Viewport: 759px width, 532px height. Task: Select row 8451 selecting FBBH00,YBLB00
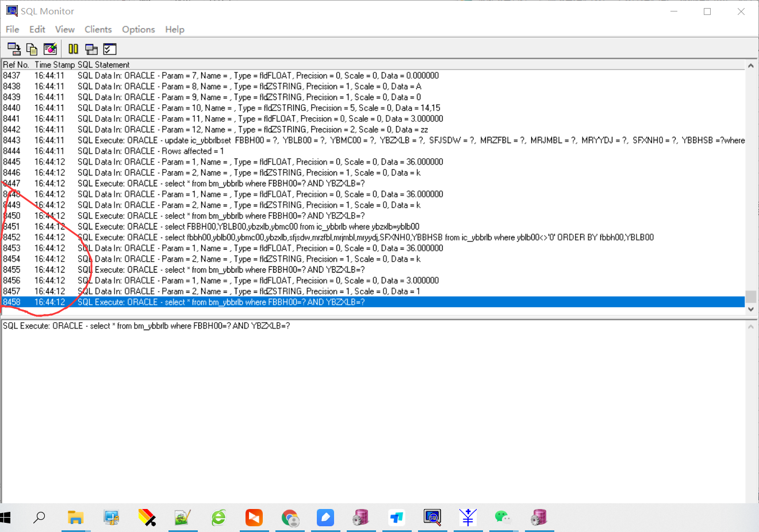tap(374, 227)
